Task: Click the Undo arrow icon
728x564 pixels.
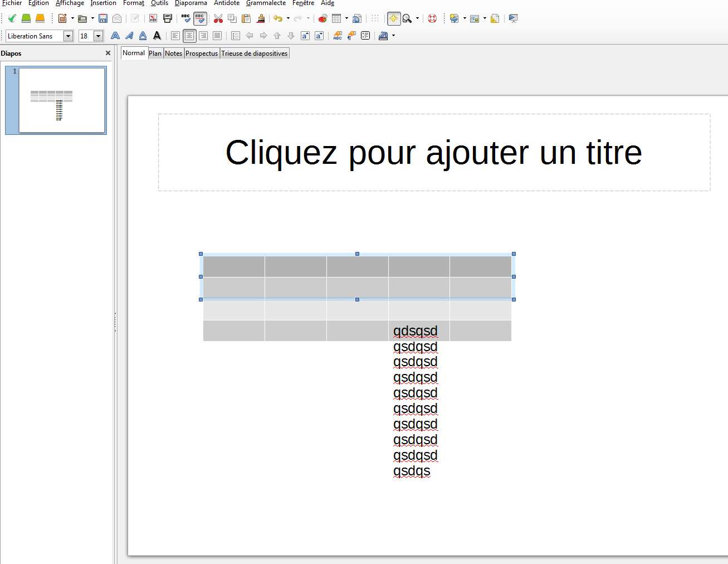Action: point(277,18)
